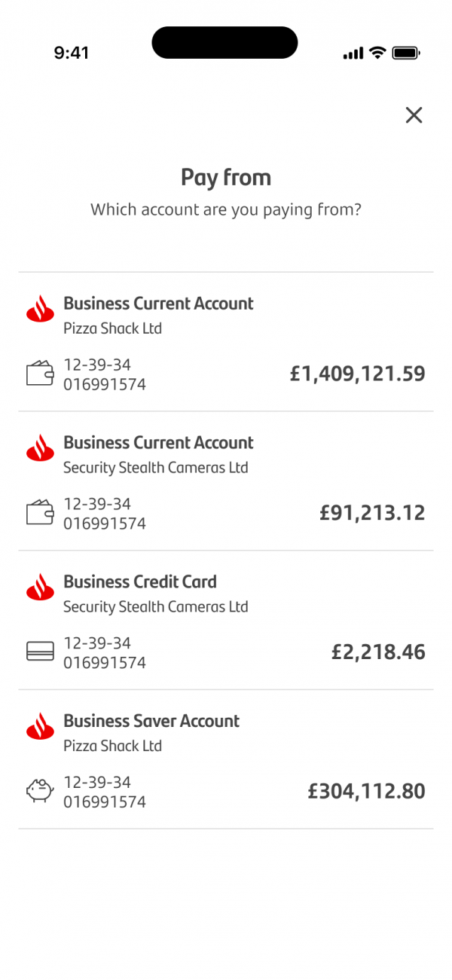Click the Santander flame icon on Business Credit Card row

[39, 587]
